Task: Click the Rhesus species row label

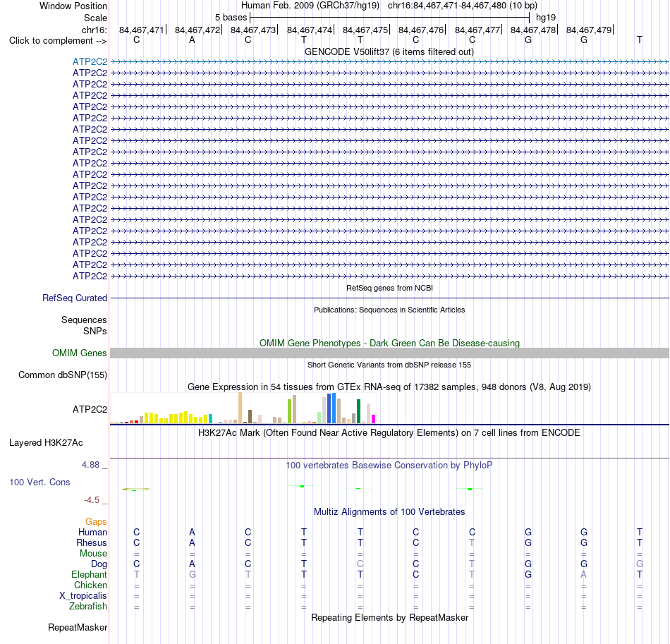Action: 92,542
